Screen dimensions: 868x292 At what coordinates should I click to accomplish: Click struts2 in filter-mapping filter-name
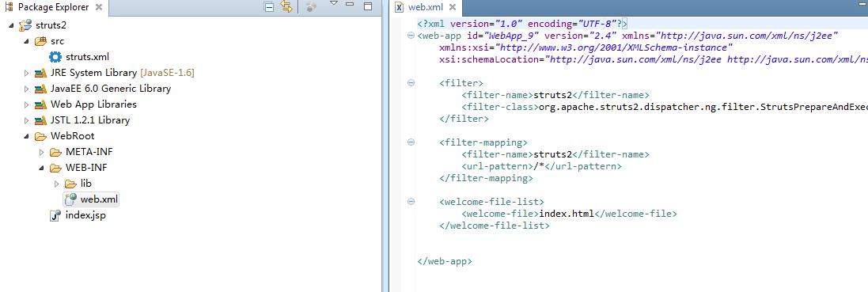552,154
